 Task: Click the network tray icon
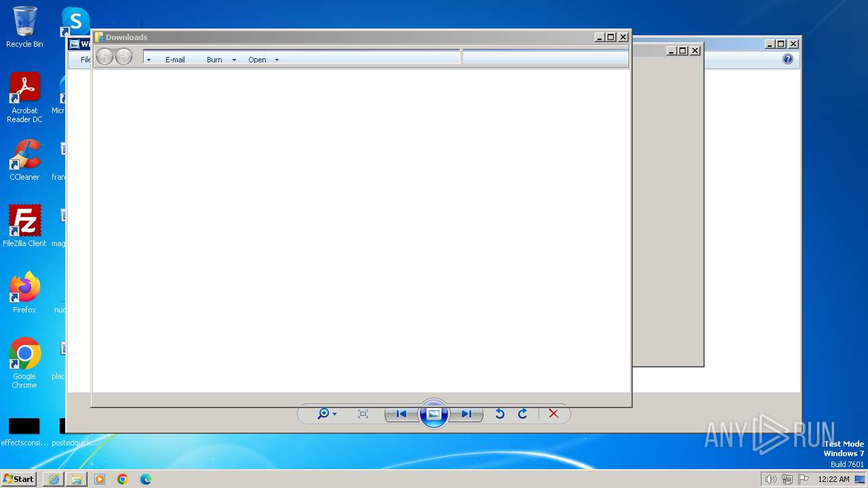[787, 479]
